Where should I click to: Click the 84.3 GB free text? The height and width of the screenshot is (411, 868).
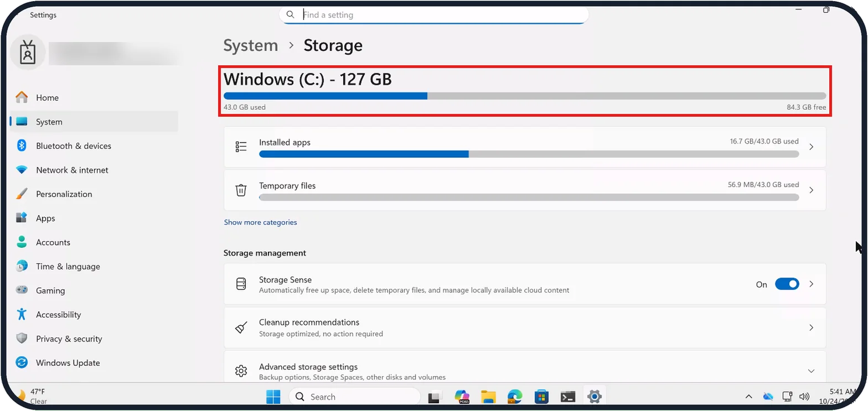(x=806, y=107)
